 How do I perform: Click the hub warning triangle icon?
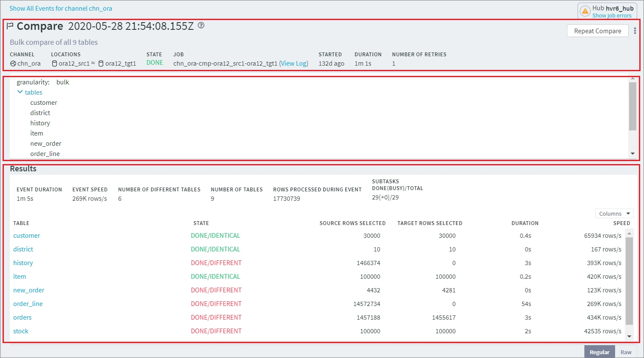pos(585,11)
